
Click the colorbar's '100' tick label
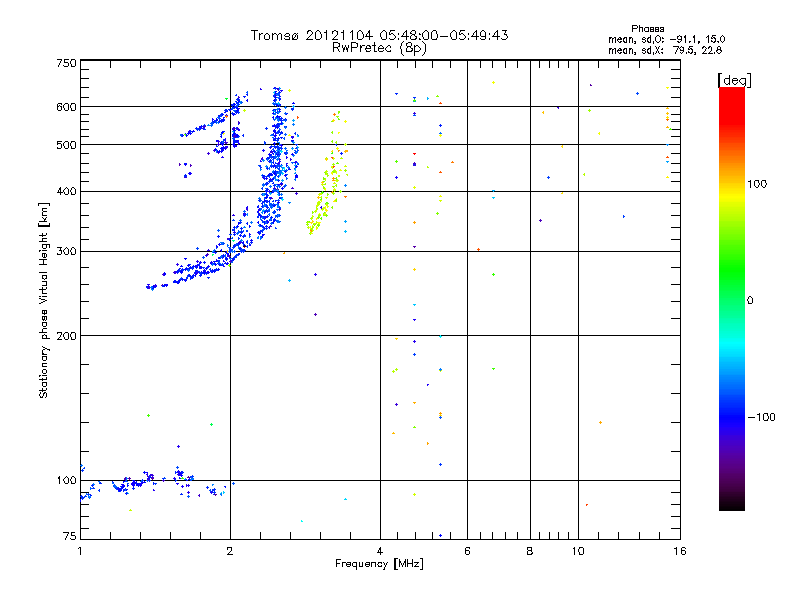point(757,184)
